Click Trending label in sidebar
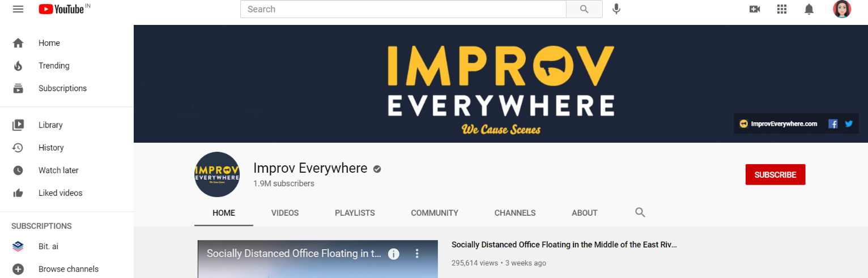Screen dimensions: 868x278 54,66
